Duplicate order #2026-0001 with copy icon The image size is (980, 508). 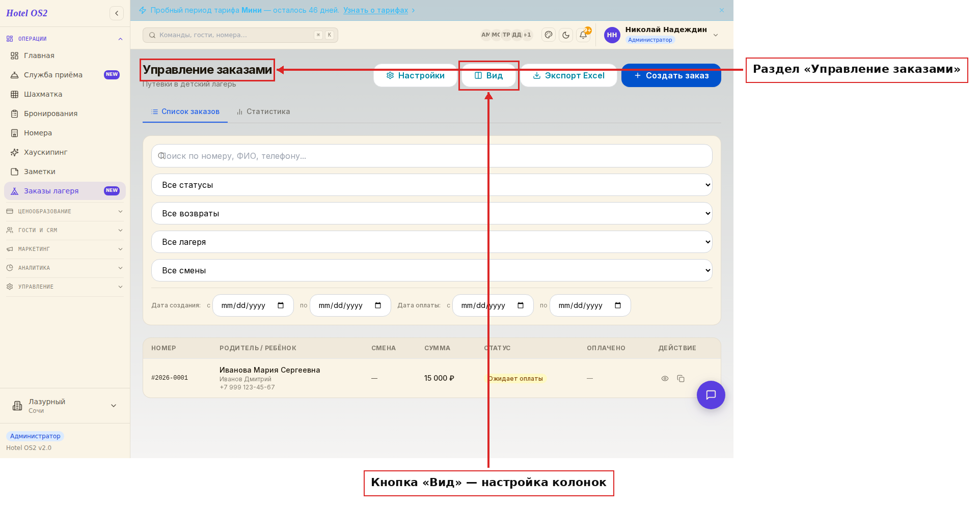680,379
